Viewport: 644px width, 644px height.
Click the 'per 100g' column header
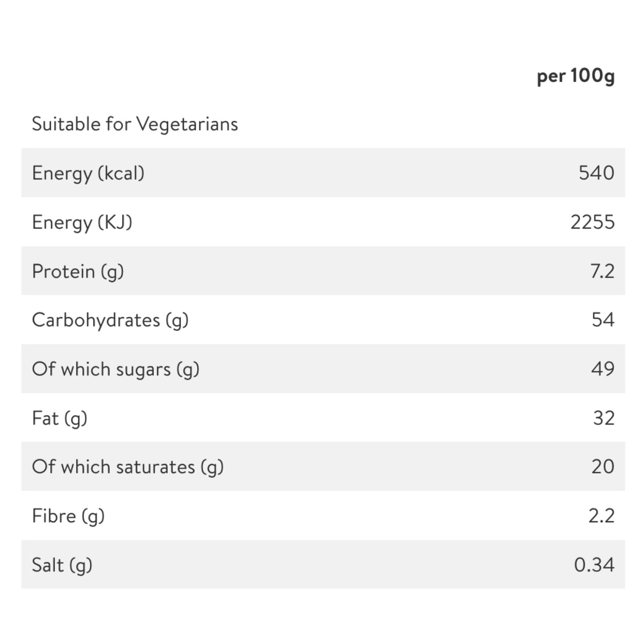tap(576, 76)
